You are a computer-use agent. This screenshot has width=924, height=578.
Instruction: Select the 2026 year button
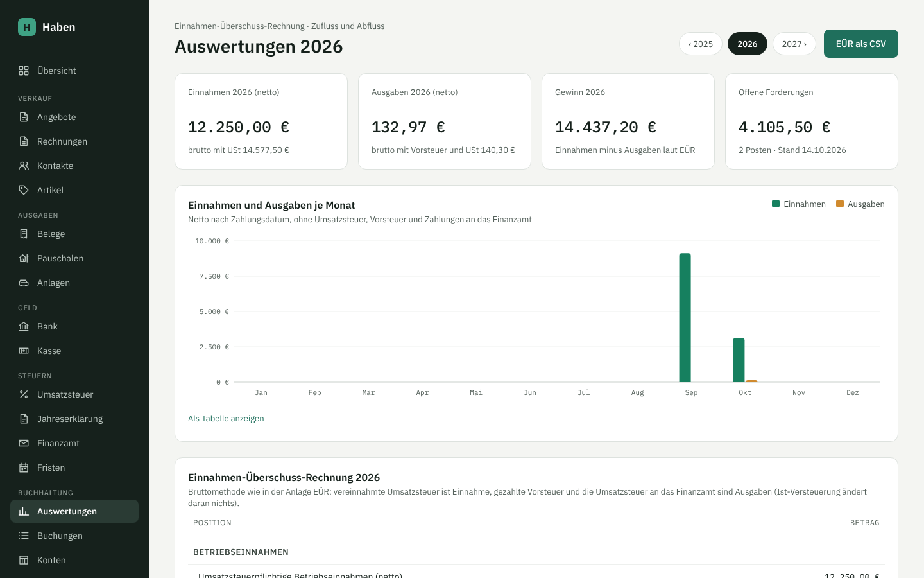pyautogui.click(x=748, y=44)
